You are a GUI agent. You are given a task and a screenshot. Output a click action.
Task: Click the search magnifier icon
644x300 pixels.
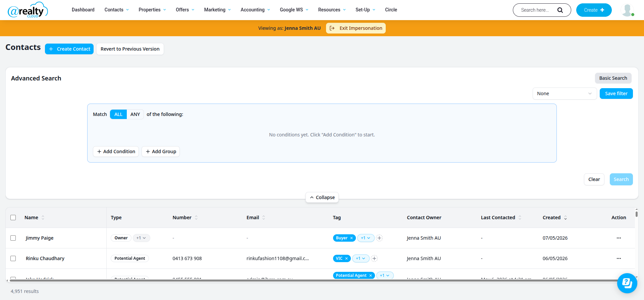560,10
